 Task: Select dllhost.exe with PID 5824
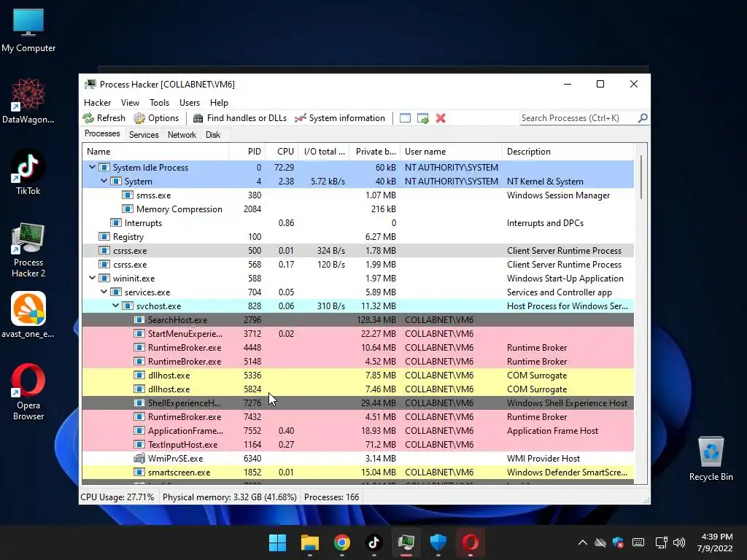coord(357,389)
